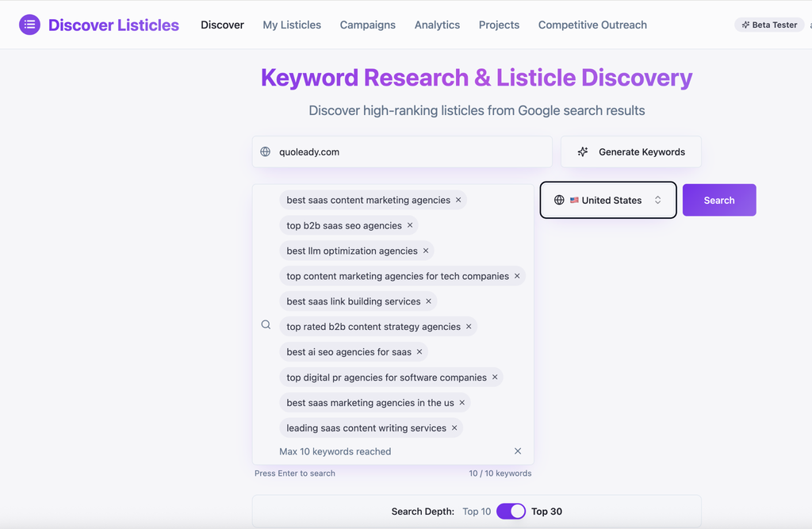
Task: Click the country dropdown chevron arrows
Action: click(657, 200)
